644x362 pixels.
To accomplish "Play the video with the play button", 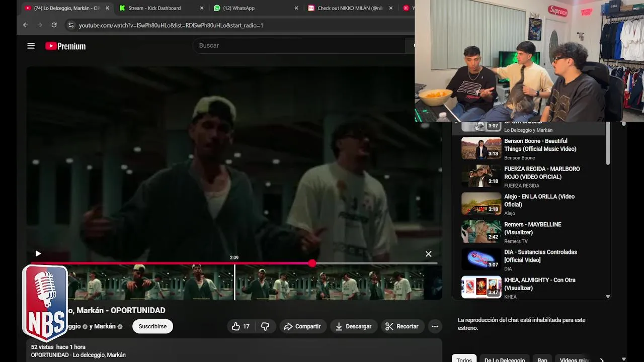I will tap(38, 254).
